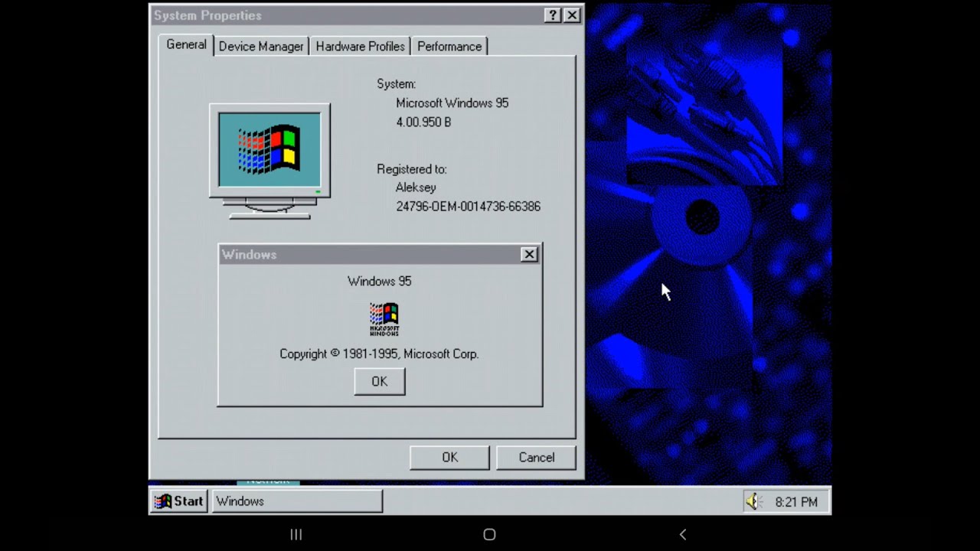The image size is (980, 551).
Task: Click the help question mark button in System Properties
Action: coord(553,15)
